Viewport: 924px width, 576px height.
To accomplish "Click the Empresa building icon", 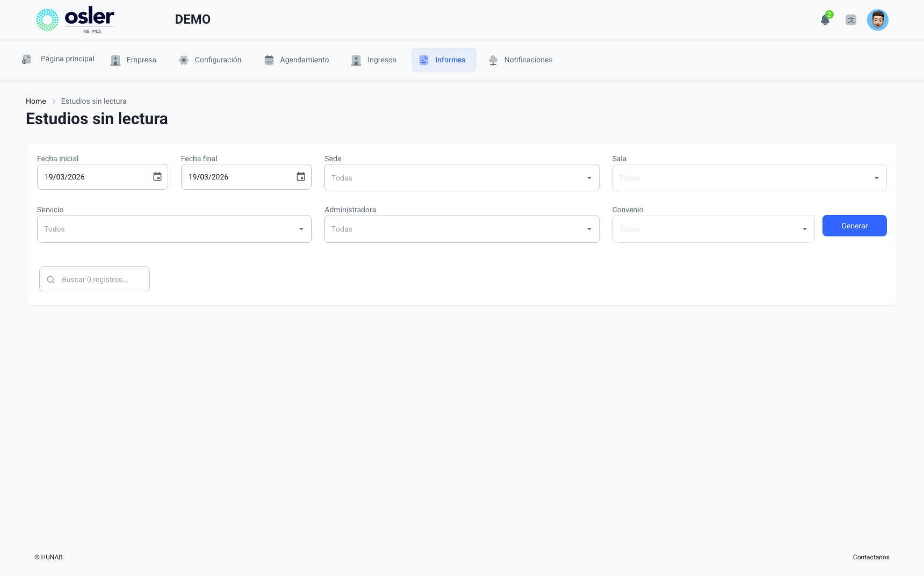I will (115, 60).
